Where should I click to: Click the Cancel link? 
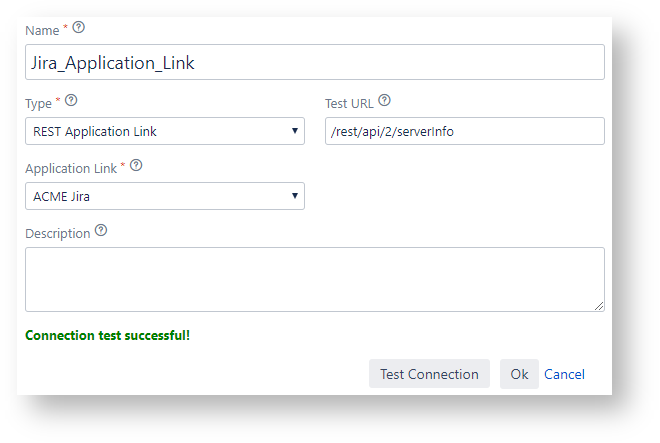click(564, 374)
